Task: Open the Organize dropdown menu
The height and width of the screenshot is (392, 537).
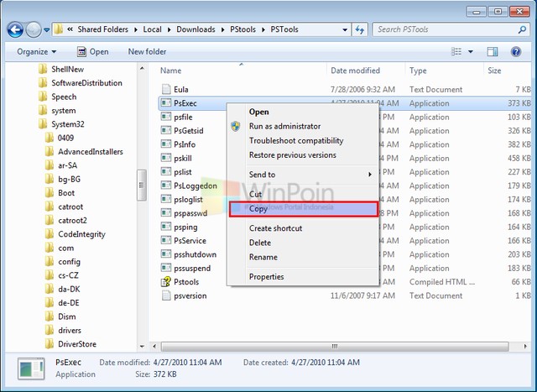Action: 37,52
